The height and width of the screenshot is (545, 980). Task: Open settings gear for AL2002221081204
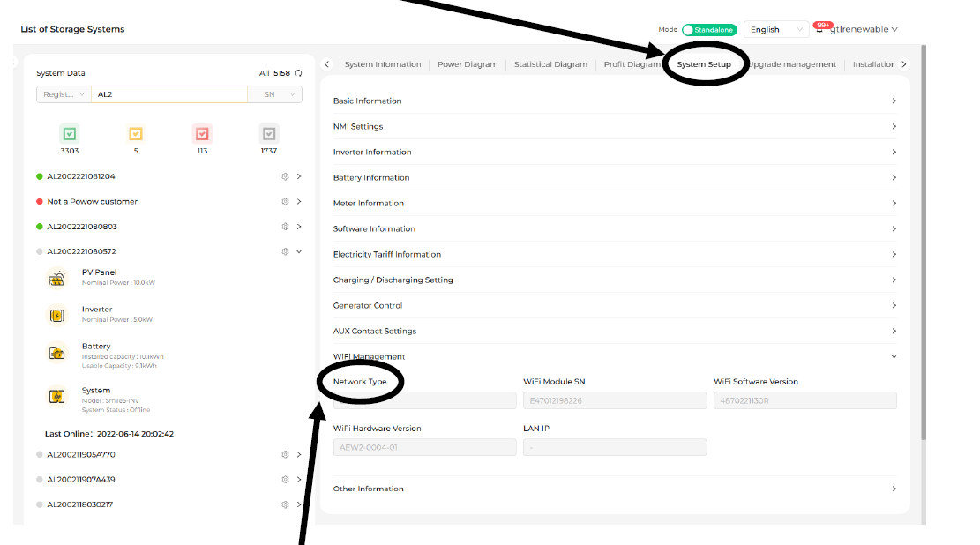(x=285, y=176)
